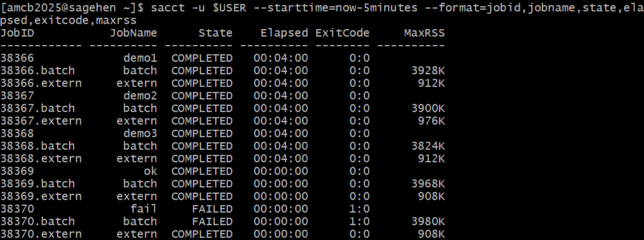644x240 pixels.
Task: Click the JobName column header
Action: click(x=134, y=33)
